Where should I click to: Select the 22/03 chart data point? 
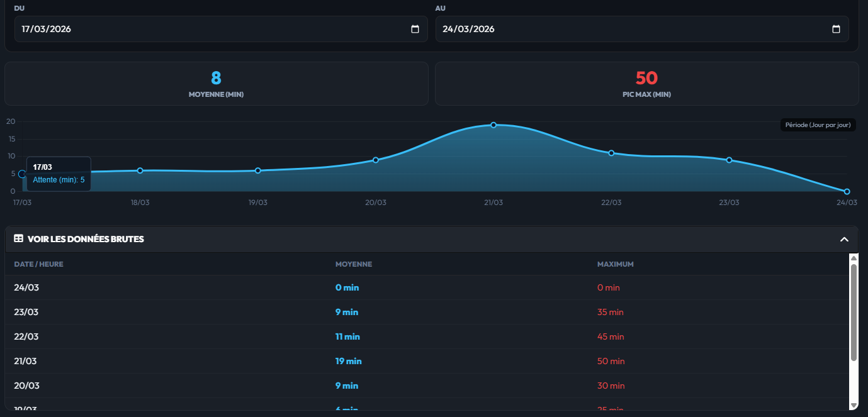tap(611, 153)
